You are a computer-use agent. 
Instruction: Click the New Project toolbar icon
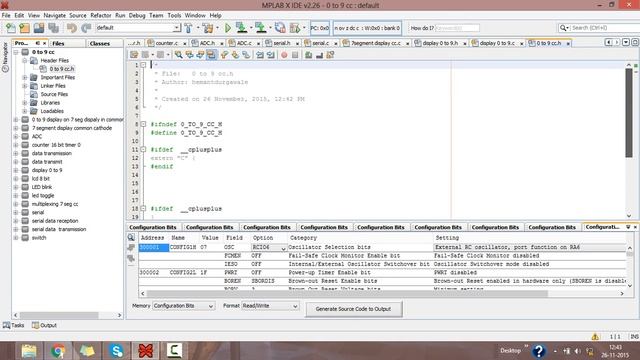point(25,28)
